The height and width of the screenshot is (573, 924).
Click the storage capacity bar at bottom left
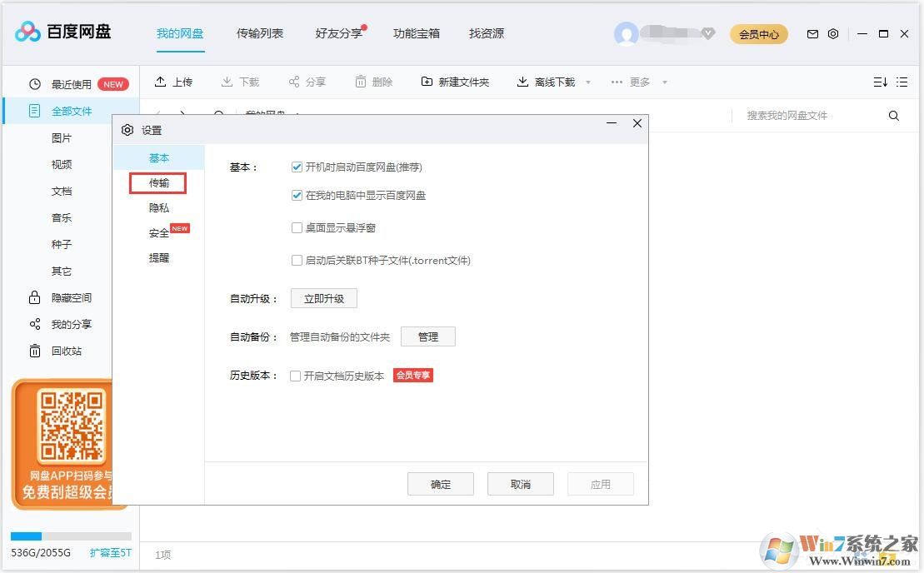67,536
